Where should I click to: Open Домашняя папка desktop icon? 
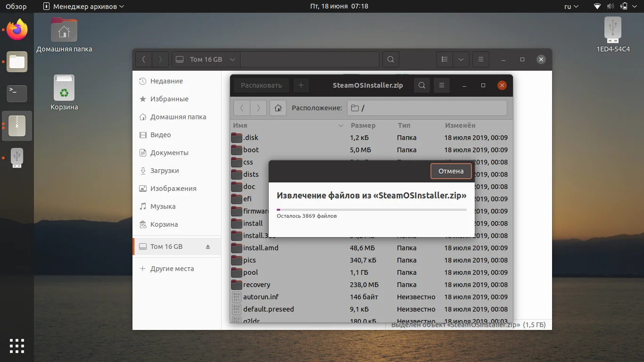click(x=64, y=35)
